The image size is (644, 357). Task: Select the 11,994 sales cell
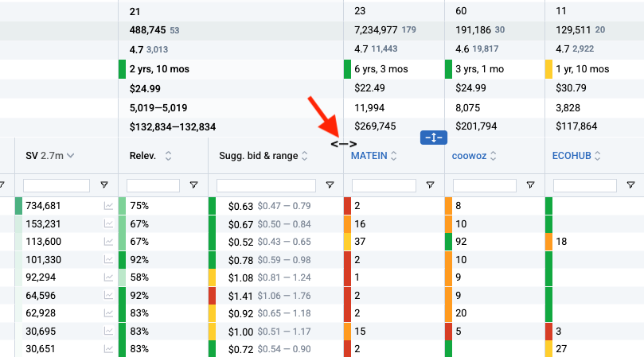click(x=369, y=108)
